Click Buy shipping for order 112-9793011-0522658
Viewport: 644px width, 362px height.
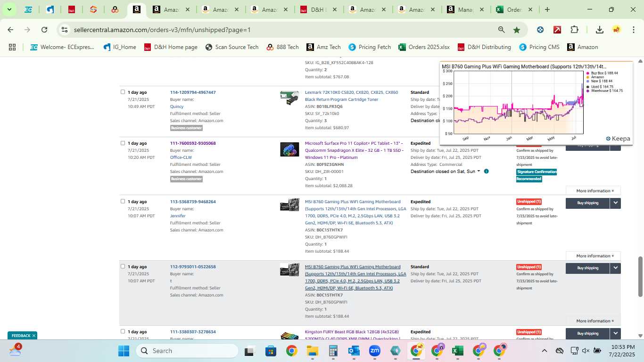tap(587, 268)
